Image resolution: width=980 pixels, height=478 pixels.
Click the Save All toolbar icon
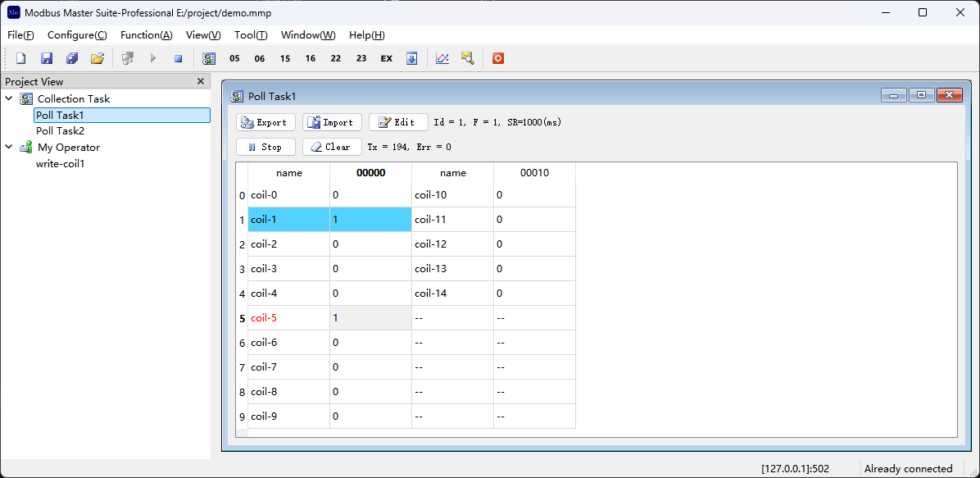72,58
